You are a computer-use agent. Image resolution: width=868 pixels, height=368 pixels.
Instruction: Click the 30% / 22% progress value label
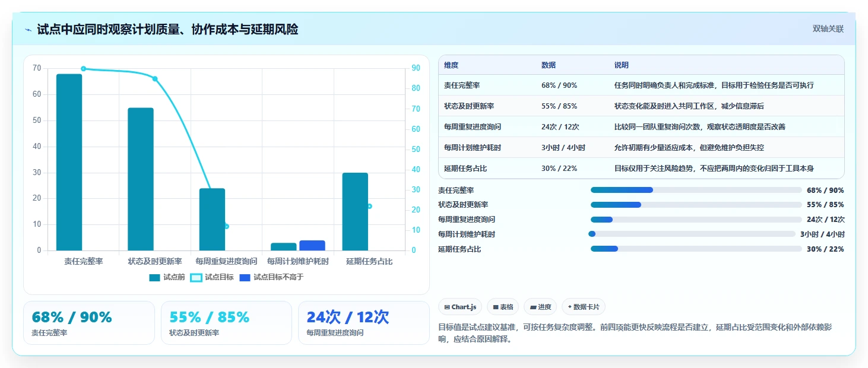coord(825,249)
